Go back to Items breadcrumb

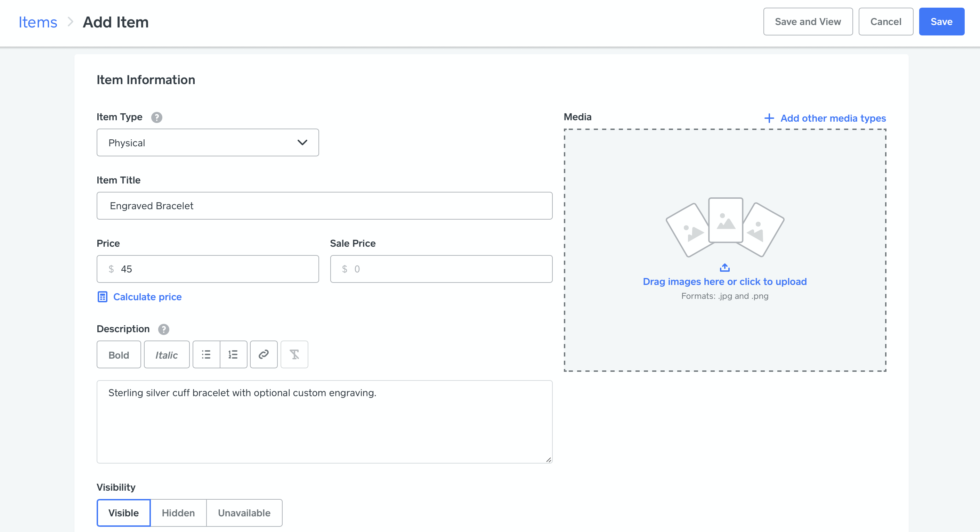coord(38,22)
